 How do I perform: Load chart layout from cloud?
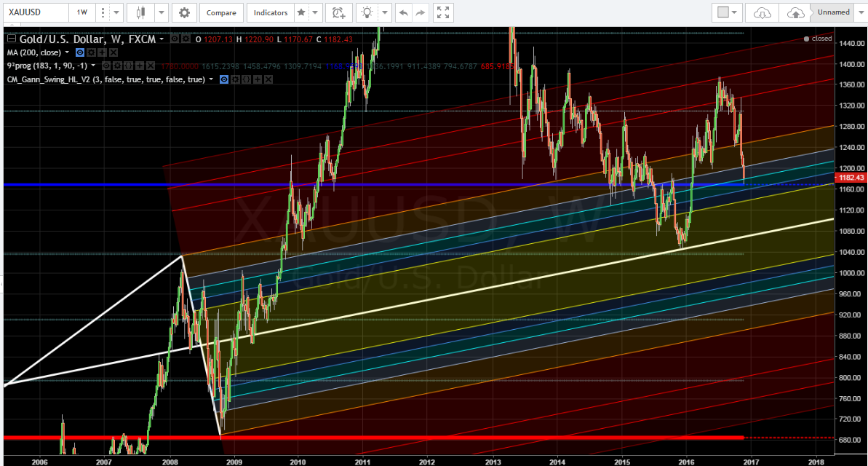762,12
